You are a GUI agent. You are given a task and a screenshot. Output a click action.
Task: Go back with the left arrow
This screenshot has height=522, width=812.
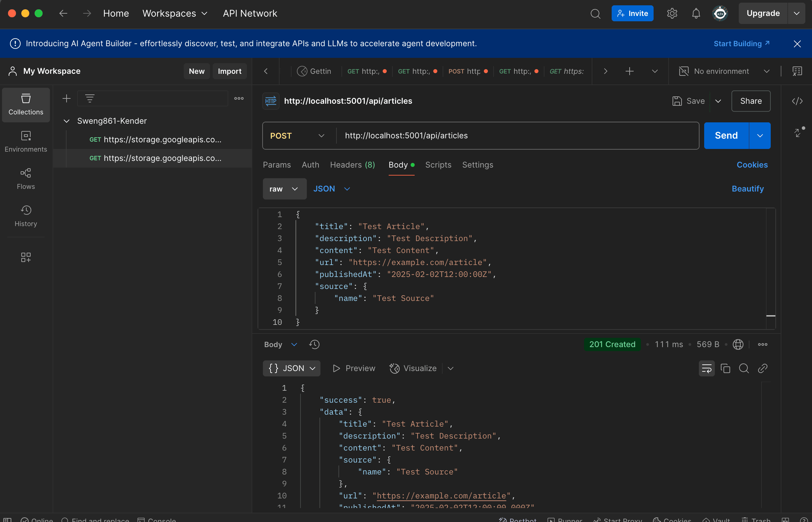pos(63,14)
